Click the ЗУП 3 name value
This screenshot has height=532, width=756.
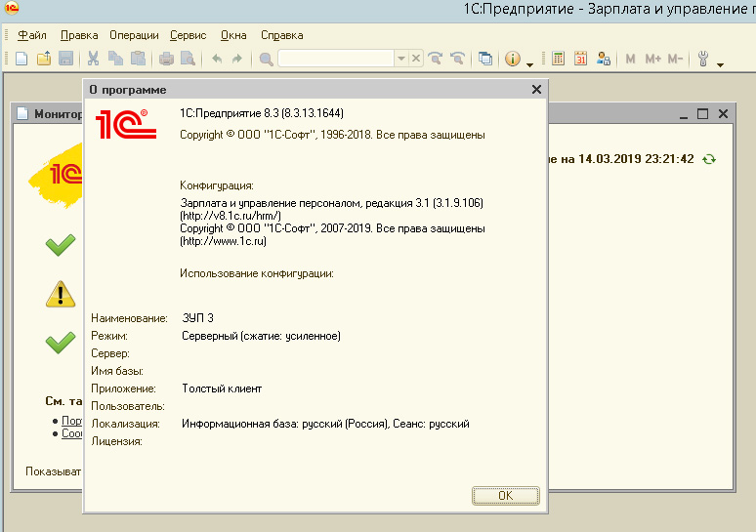(197, 318)
